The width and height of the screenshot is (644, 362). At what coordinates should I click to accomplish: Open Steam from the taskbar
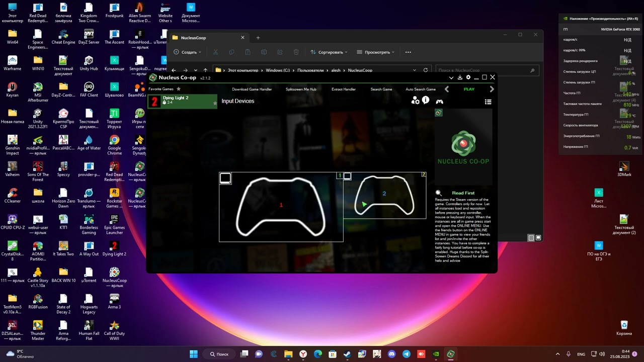347,354
